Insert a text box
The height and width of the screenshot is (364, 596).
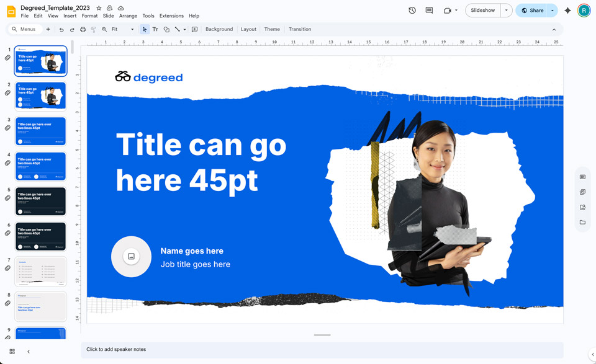pyautogui.click(x=155, y=29)
